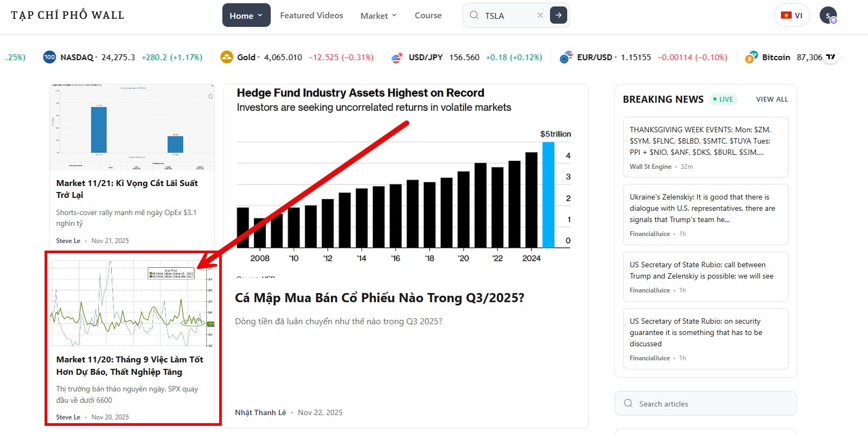Viewport: 868px width, 435px height.
Task: Submit the search with arrow button
Action: [x=558, y=16]
